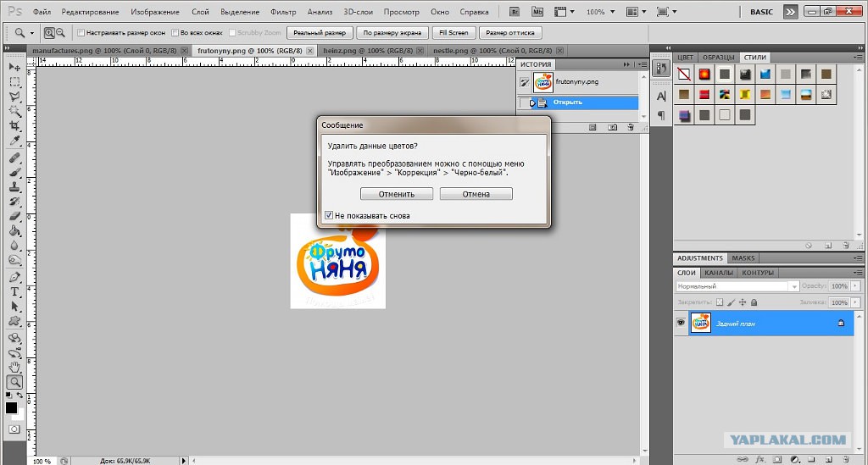The image size is (868, 465).
Task: Select the Magic Wand tool
Action: click(x=14, y=111)
